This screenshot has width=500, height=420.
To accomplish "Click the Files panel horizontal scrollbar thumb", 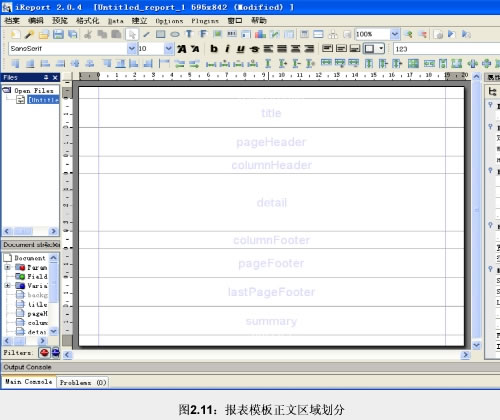I will point(23,231).
